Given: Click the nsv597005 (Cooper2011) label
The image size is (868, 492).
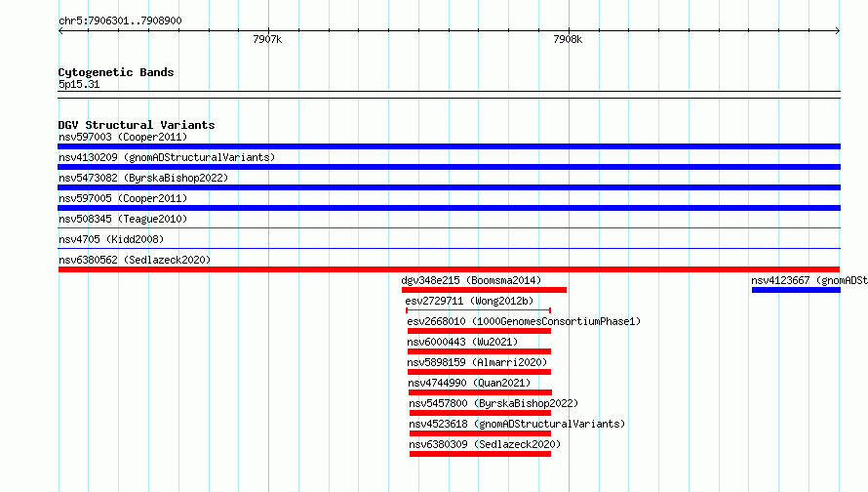Looking at the screenshot, I should [123, 198].
